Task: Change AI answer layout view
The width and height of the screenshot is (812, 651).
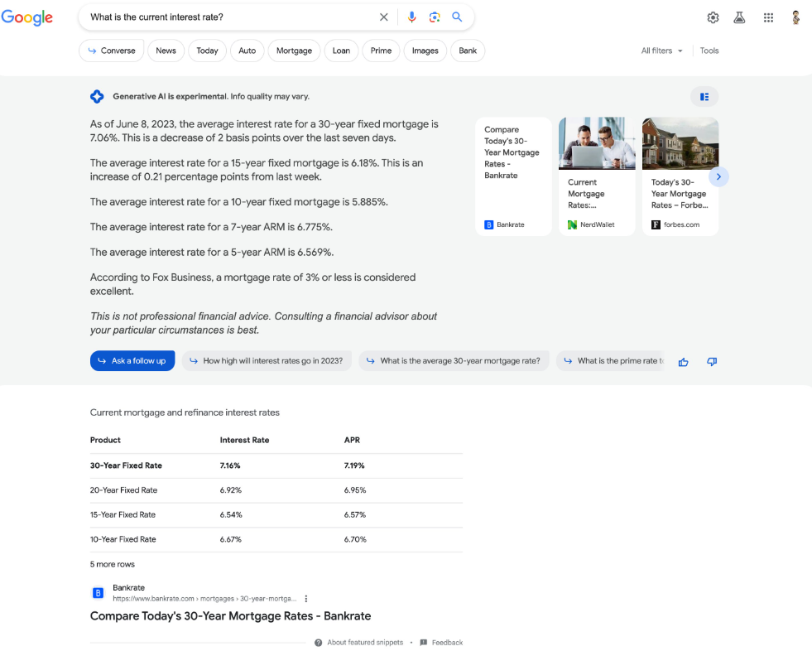Action: (x=704, y=96)
